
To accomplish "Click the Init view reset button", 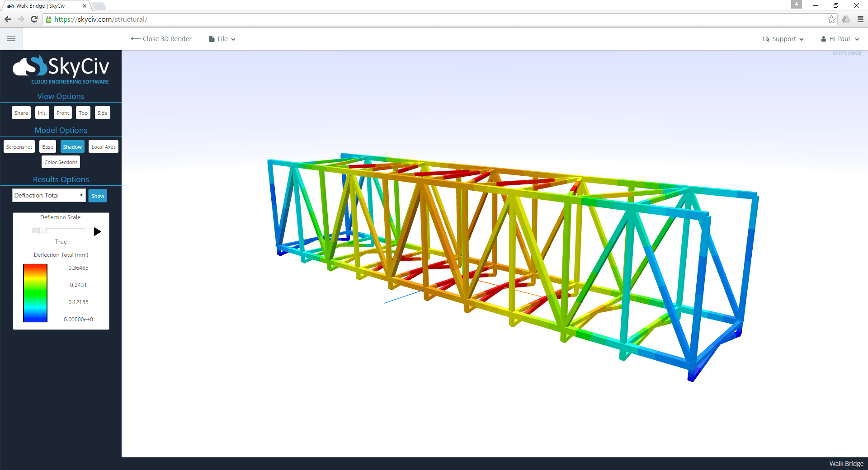I will tap(42, 113).
